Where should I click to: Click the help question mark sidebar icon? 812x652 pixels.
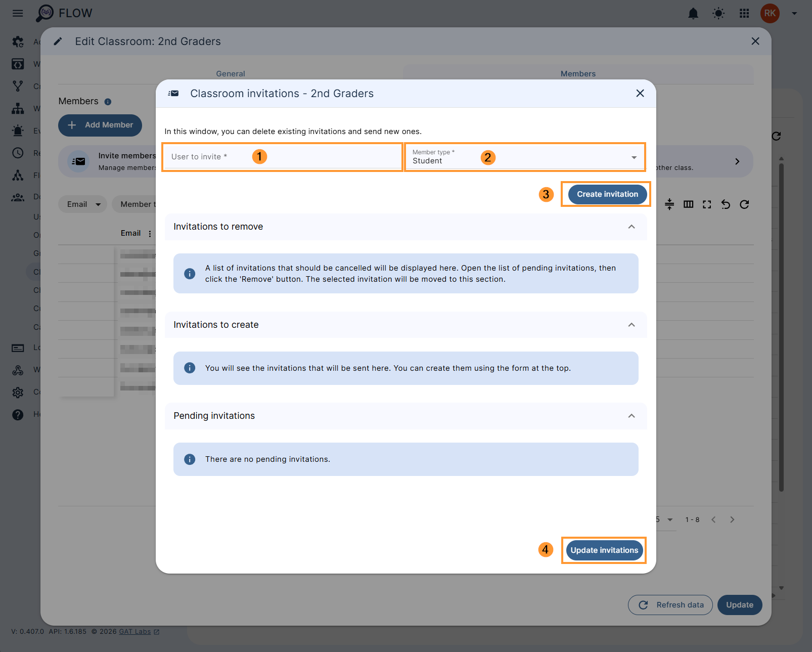click(x=18, y=415)
